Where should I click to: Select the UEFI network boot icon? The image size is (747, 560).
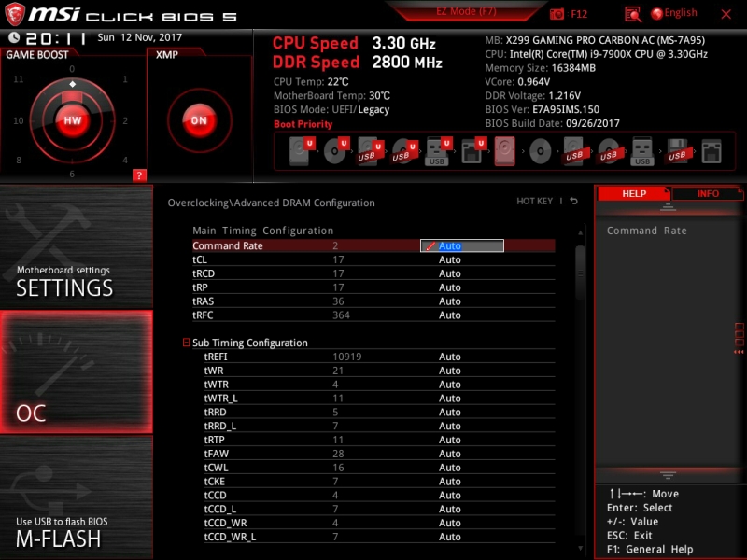tap(473, 151)
